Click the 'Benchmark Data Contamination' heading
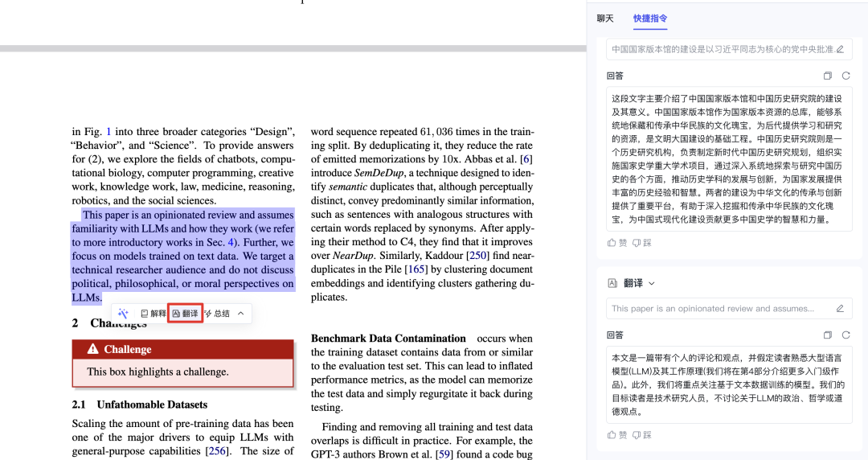Image resolution: width=868 pixels, height=460 pixels. click(388, 338)
